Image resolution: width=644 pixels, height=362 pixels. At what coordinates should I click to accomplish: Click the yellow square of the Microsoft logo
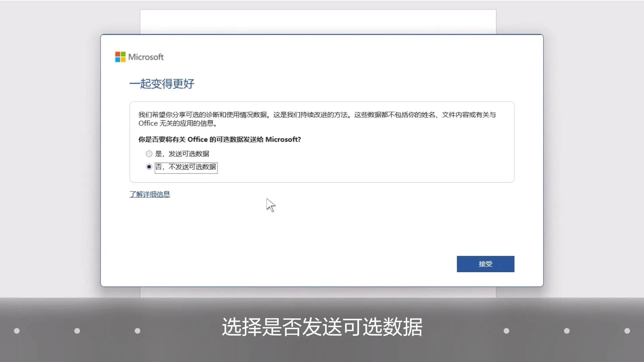(x=123, y=60)
